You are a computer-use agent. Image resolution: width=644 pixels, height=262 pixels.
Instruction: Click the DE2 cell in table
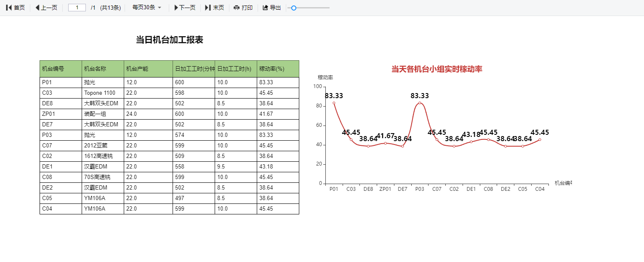61,188
